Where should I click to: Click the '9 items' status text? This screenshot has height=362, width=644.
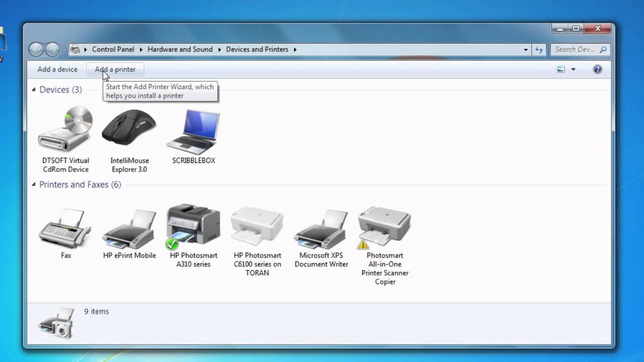96,311
